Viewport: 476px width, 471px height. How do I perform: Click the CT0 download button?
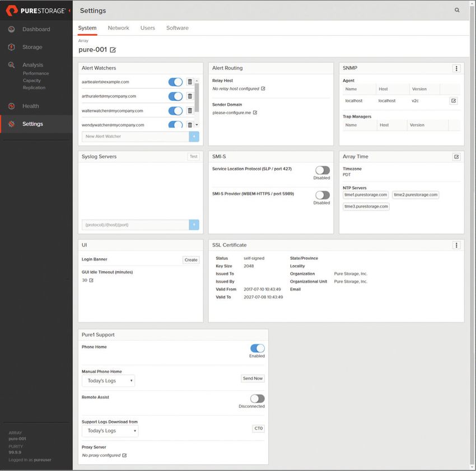click(x=258, y=428)
